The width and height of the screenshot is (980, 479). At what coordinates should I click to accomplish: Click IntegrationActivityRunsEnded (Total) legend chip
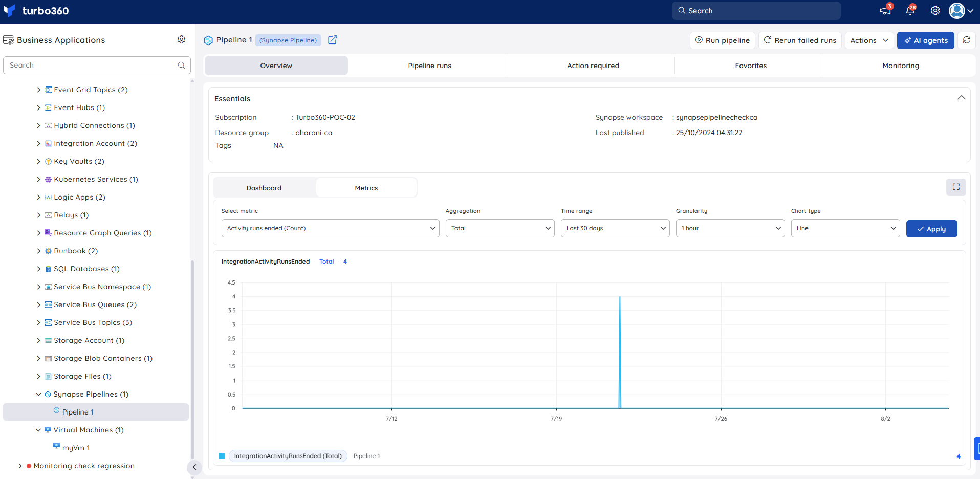[x=288, y=456]
